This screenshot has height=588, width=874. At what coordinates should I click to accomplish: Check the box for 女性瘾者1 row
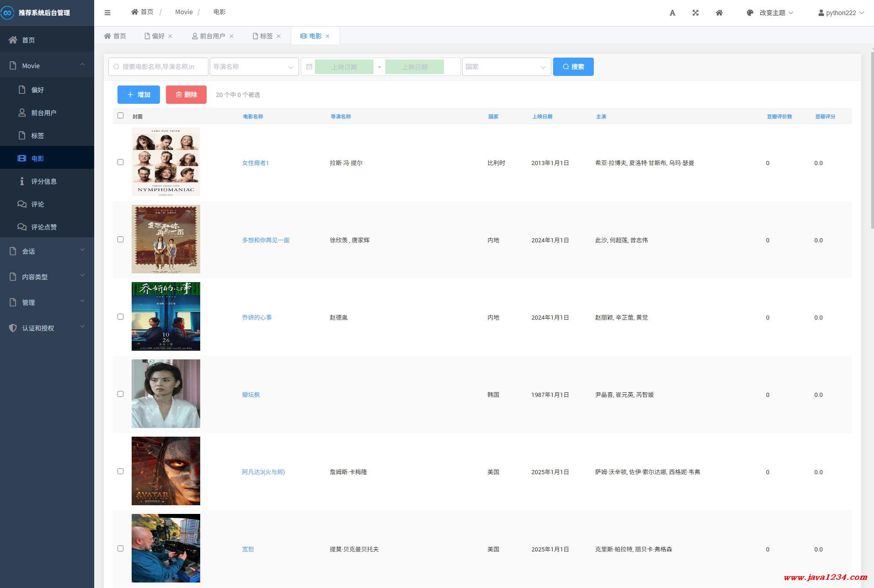tap(121, 162)
